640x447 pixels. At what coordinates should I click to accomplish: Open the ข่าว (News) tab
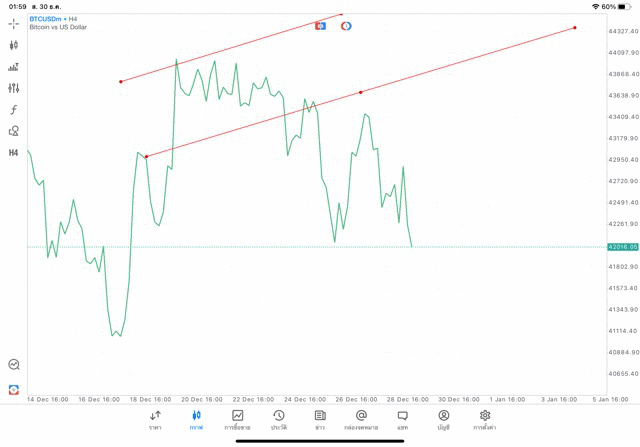click(x=320, y=419)
